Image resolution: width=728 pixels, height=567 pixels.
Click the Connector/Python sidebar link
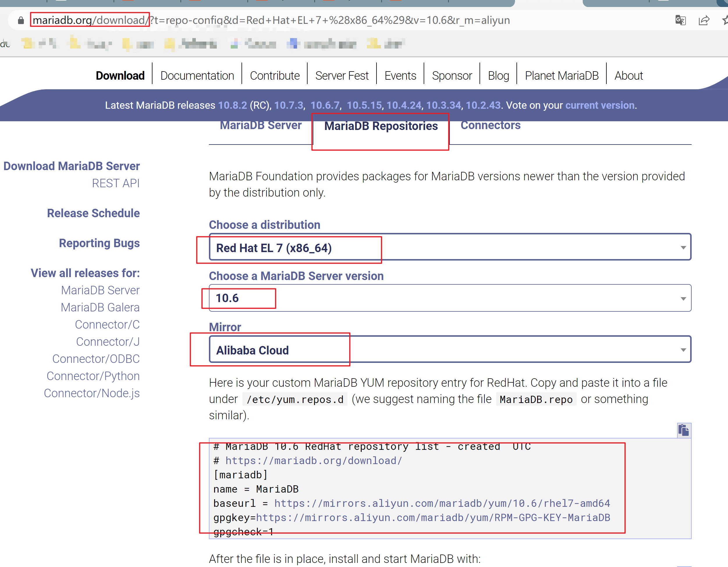click(93, 376)
